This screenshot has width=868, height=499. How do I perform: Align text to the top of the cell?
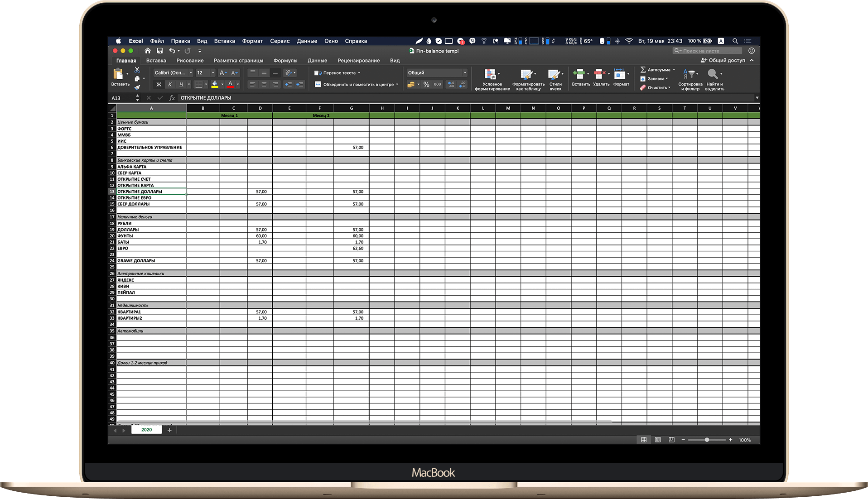click(253, 72)
